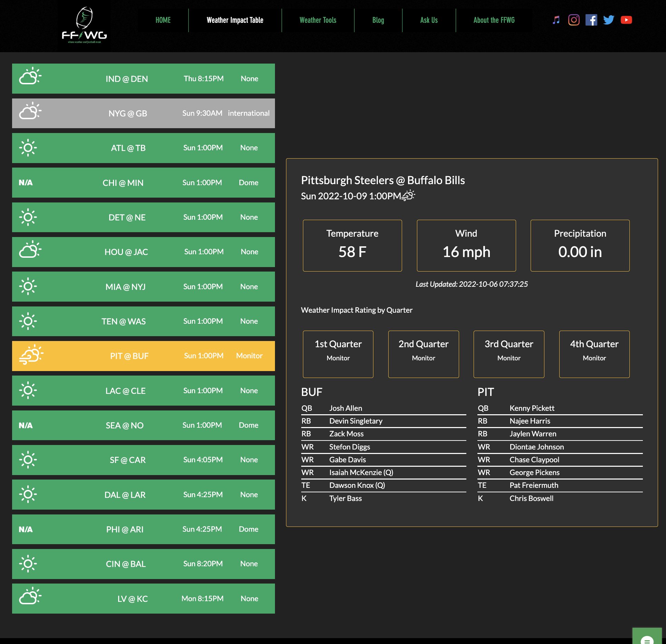666x644 pixels.
Task: Open the chat widget icon
Action: coord(647,637)
